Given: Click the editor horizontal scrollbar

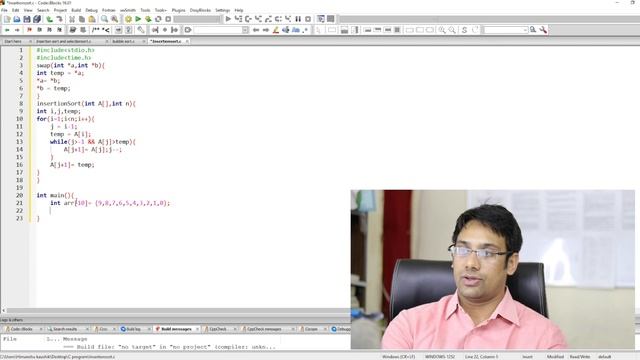Looking at the screenshot, I should tap(178, 311).
